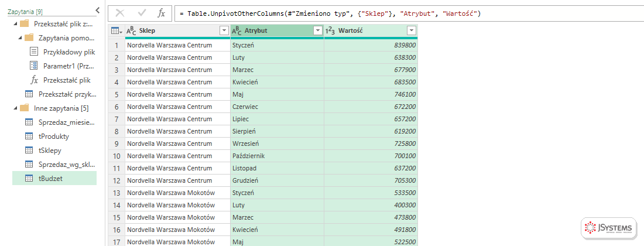
Task: Open the table corner menu icon
Action: [117, 30]
